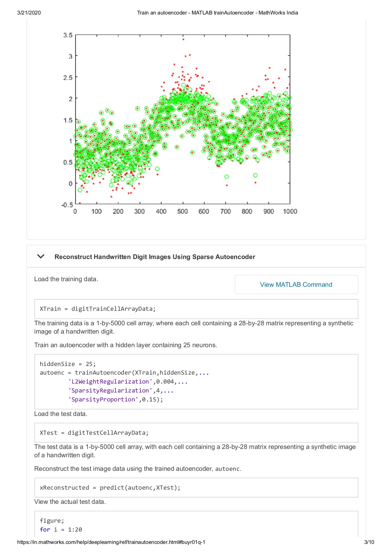Image resolution: width=392 pixels, height=555 pixels.
Task: Click the digitTestCellArrayData code line
Action: click(x=94, y=433)
